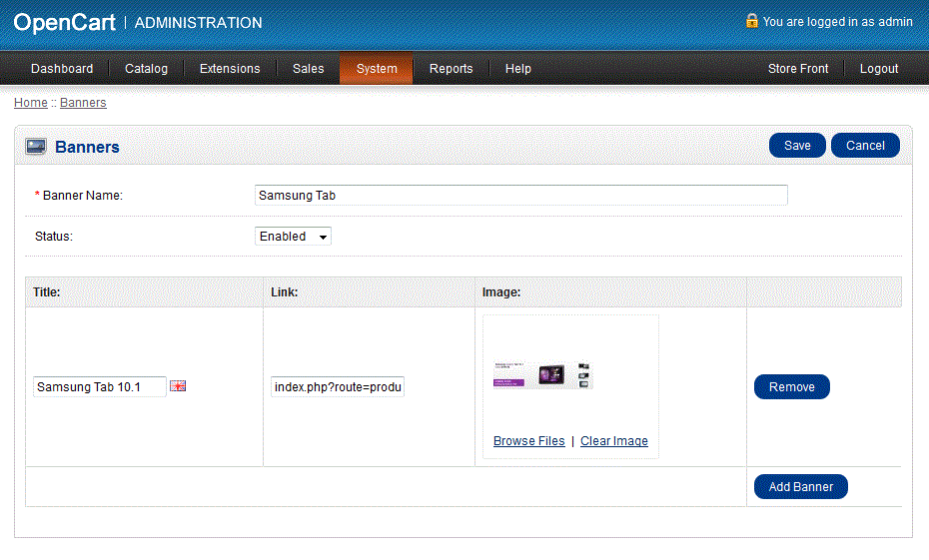Go to the Dashboard tab

coord(62,69)
